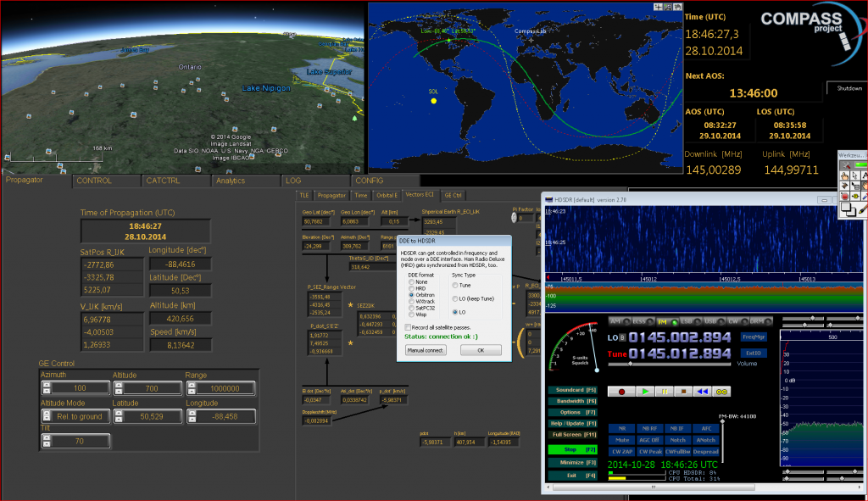Select the HRD DDE format option
This screenshot has width=868, height=501.
coord(413,287)
